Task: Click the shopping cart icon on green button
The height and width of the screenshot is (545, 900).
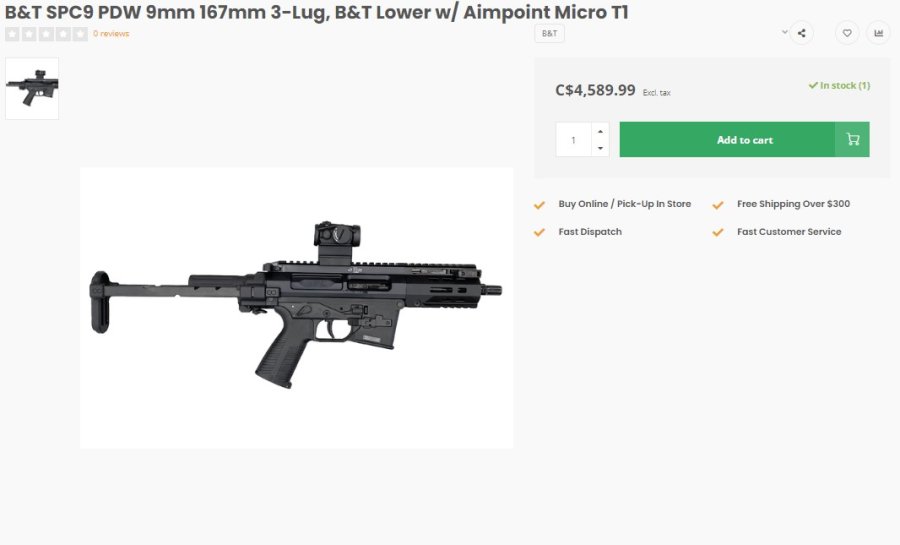Action: (852, 140)
